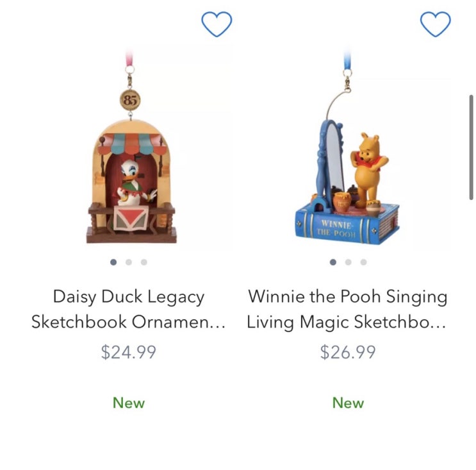Click the $24.99 price of Daisy Duck ornament

coord(128,352)
